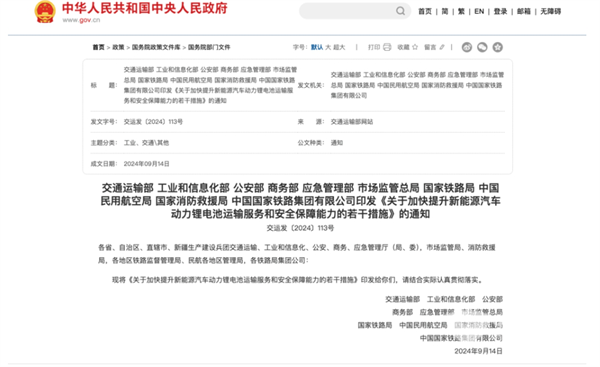Viewport: 600px width, 367px height.
Task: Share via the Weibo icon
Action: (466, 47)
